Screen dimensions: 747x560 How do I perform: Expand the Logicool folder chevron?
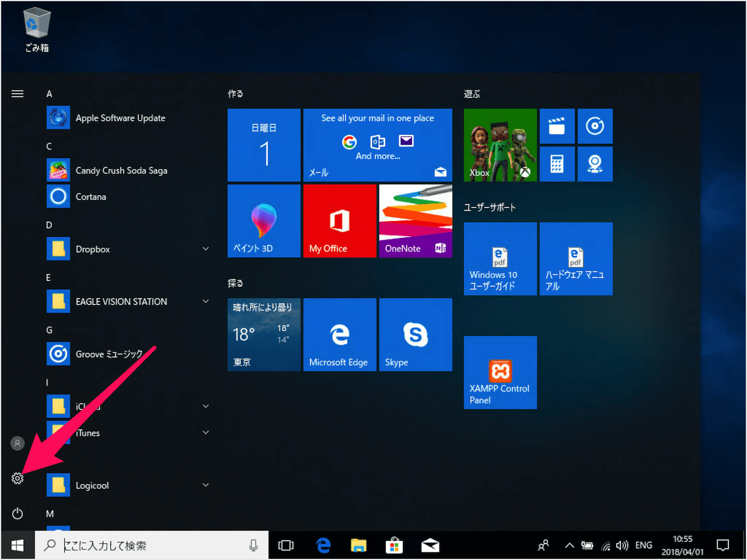pyautogui.click(x=205, y=485)
